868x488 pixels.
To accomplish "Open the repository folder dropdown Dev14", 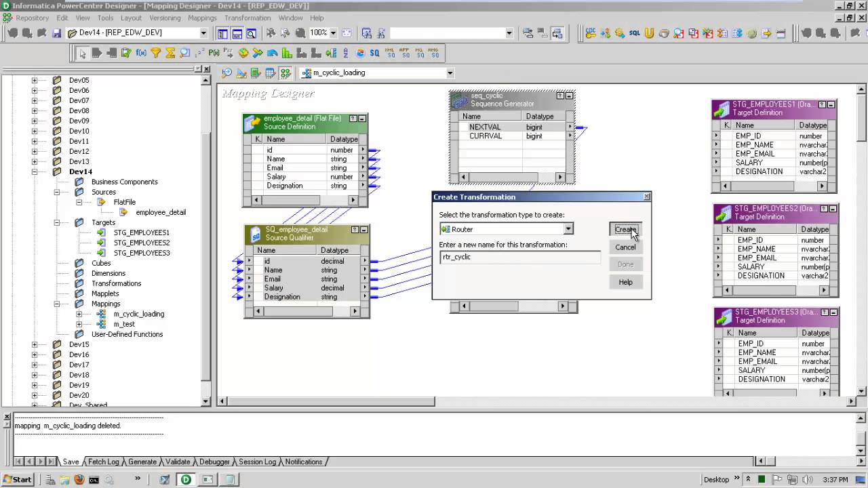I will coord(203,33).
